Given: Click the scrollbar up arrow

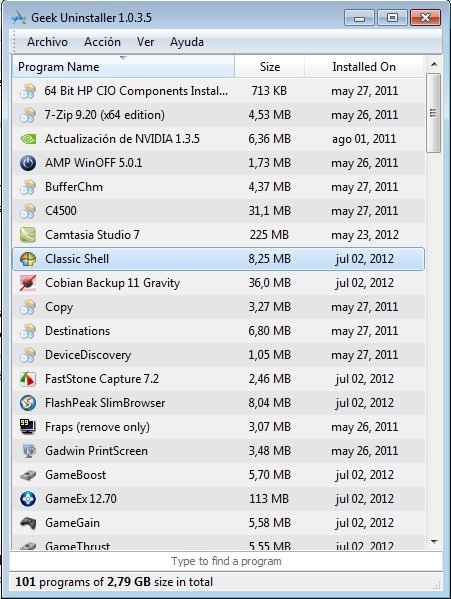Looking at the screenshot, I should (x=434, y=64).
